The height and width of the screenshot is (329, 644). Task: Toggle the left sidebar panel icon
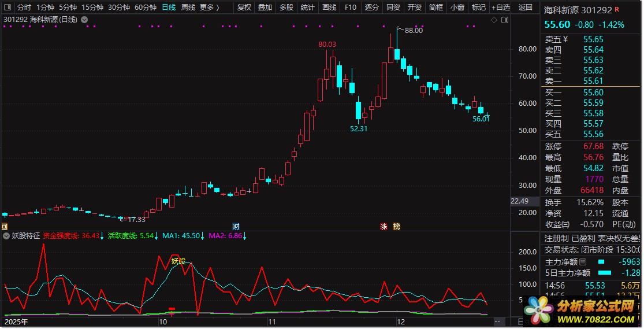point(8,7)
